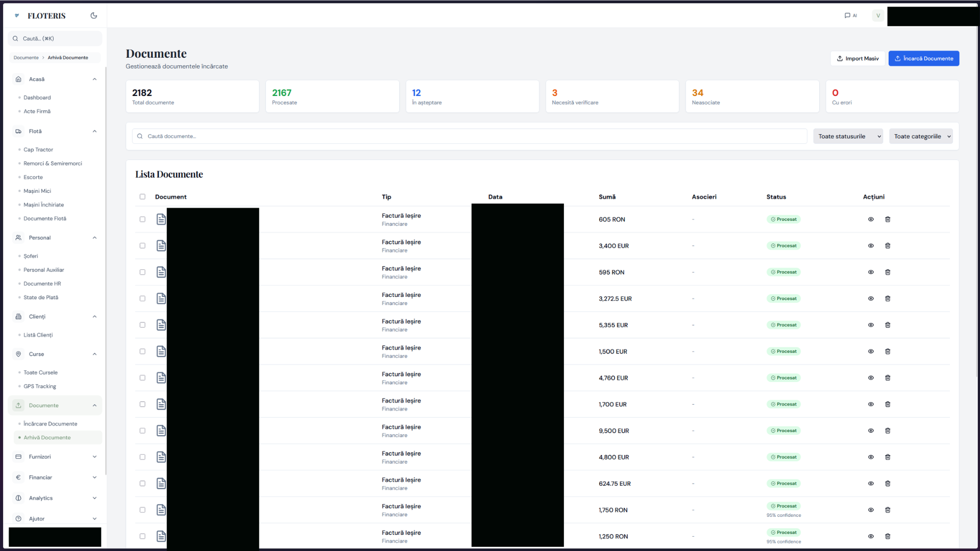Click the În așteptare 12 card
Viewport: 980px width, 551px height.
click(x=472, y=96)
